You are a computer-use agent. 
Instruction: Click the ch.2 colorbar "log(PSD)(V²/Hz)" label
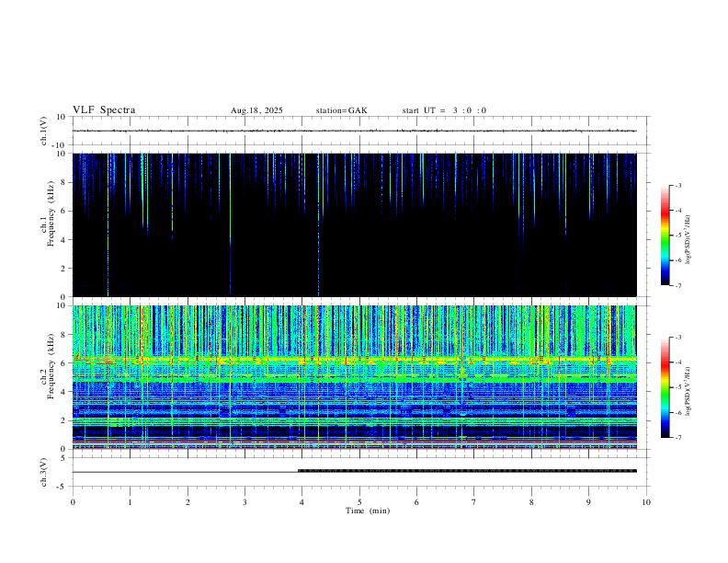[x=688, y=391]
